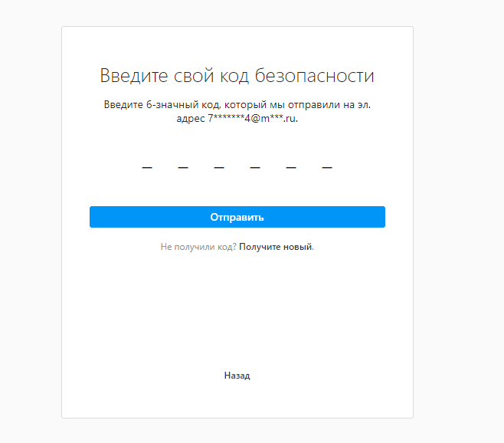The height and width of the screenshot is (443, 504).
Task: Request a new code via Получите новый
Action: (x=276, y=248)
